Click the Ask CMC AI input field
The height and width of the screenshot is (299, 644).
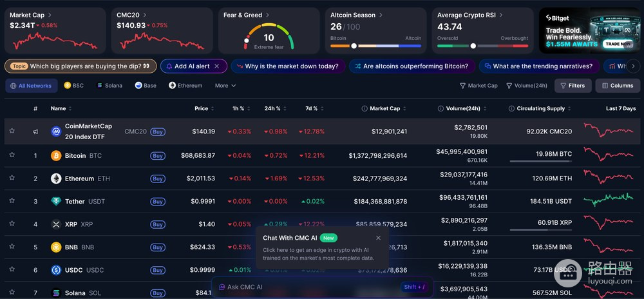322,287
